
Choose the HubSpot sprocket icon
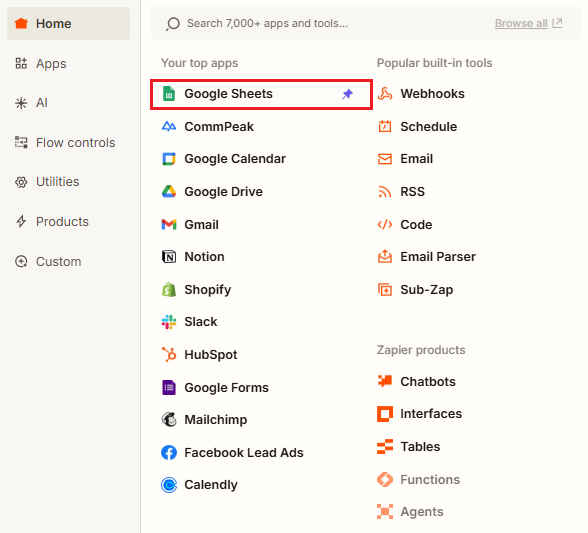pyautogui.click(x=169, y=354)
